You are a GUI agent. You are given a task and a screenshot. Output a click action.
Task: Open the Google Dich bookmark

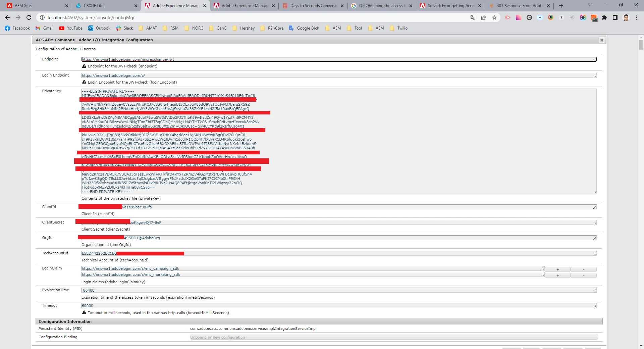tap(304, 28)
